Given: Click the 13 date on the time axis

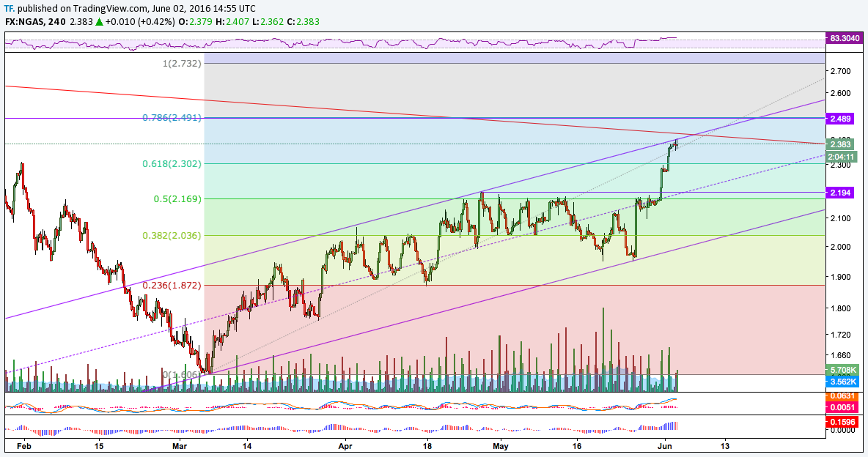Looking at the screenshot, I should (x=725, y=445).
